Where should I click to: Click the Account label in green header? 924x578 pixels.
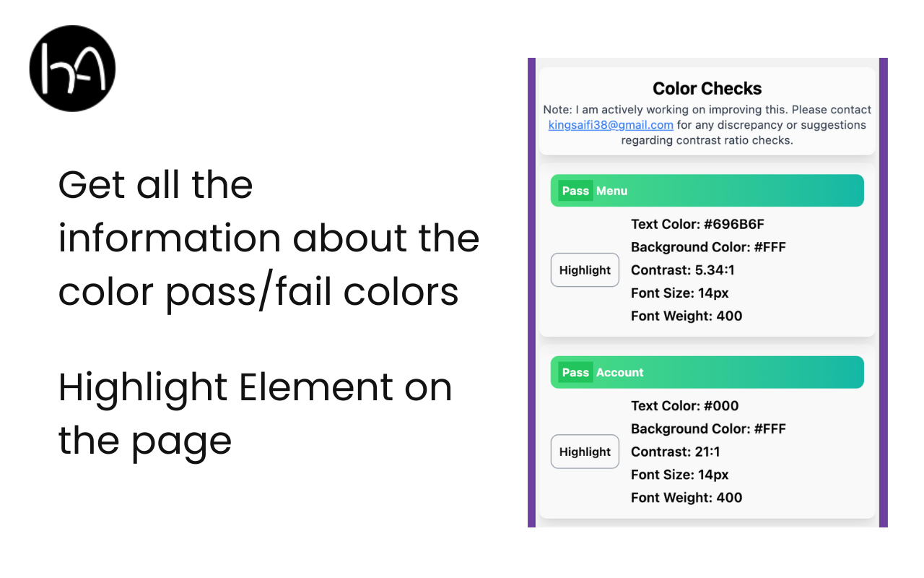(x=620, y=372)
